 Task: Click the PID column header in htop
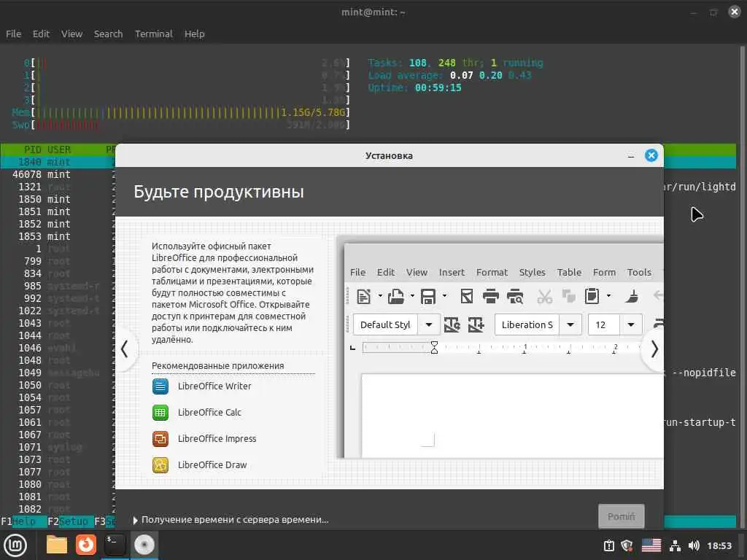32,149
